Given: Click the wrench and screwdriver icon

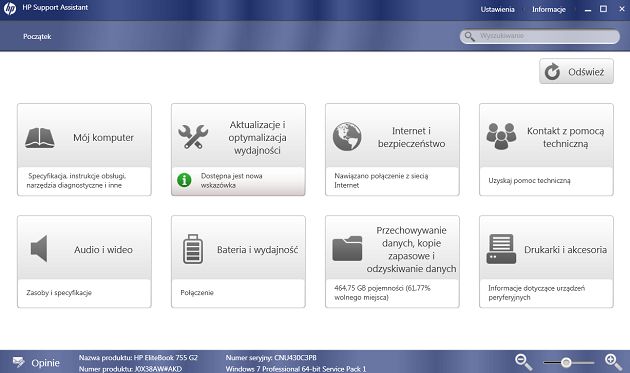Looking at the screenshot, I should [193, 137].
